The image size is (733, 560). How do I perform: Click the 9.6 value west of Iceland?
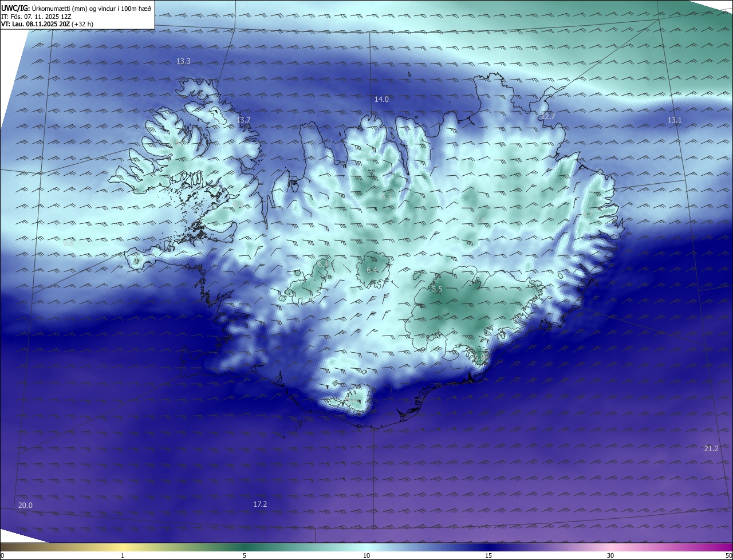[x=68, y=243]
